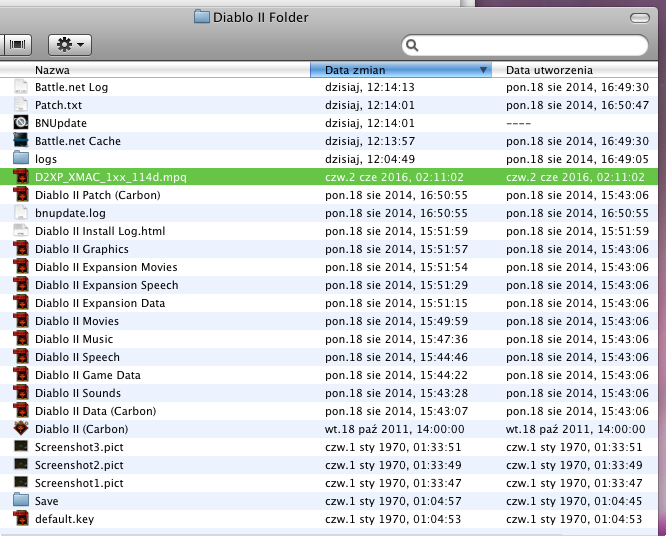Select the bnupdate.log file name
This screenshot has height=537, width=666.
[70, 213]
